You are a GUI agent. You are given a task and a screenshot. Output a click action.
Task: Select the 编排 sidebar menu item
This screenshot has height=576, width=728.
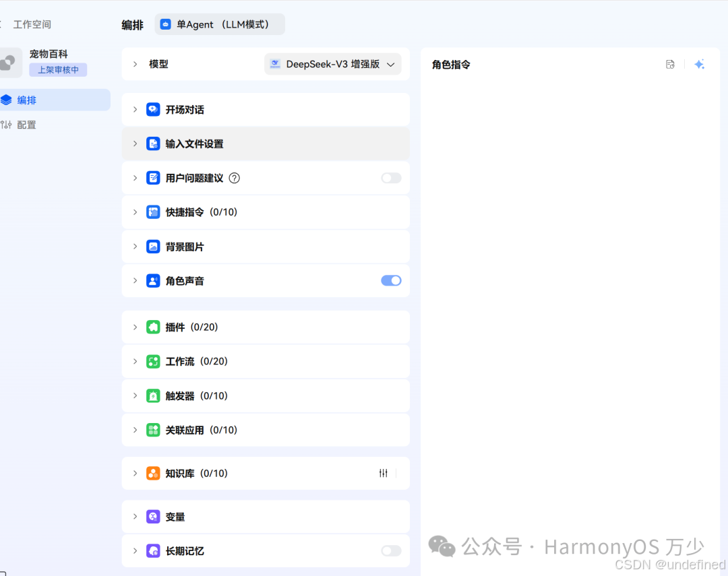tap(55, 100)
